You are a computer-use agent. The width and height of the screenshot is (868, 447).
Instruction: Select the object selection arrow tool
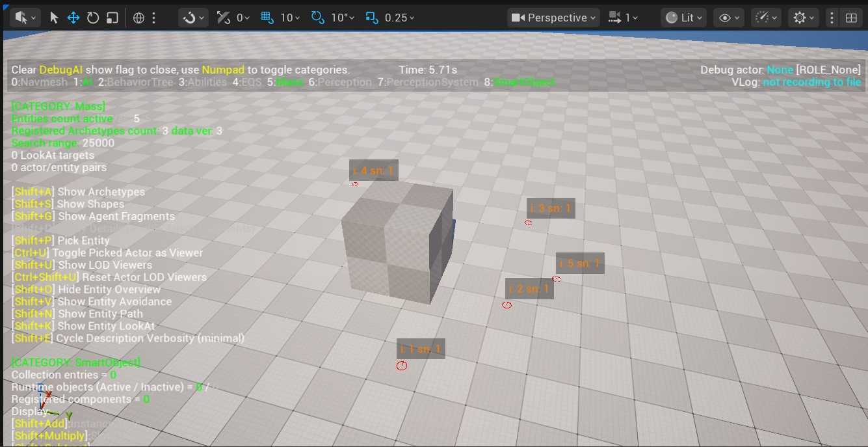click(54, 18)
